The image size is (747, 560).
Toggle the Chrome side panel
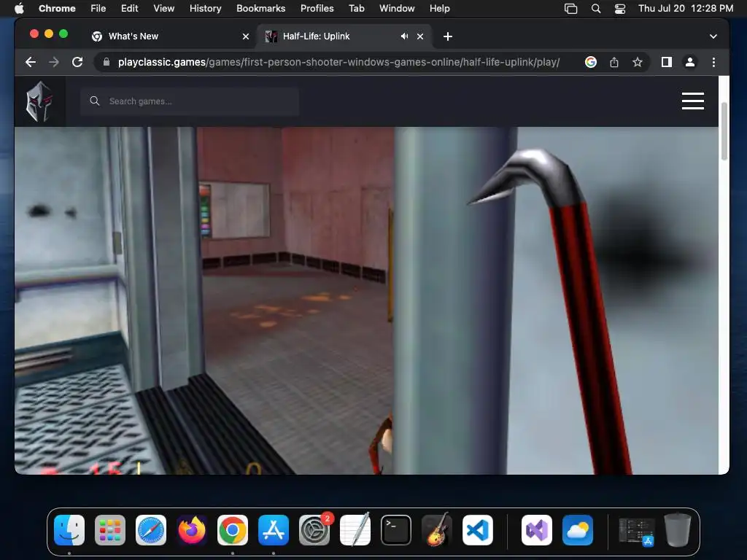tap(667, 62)
